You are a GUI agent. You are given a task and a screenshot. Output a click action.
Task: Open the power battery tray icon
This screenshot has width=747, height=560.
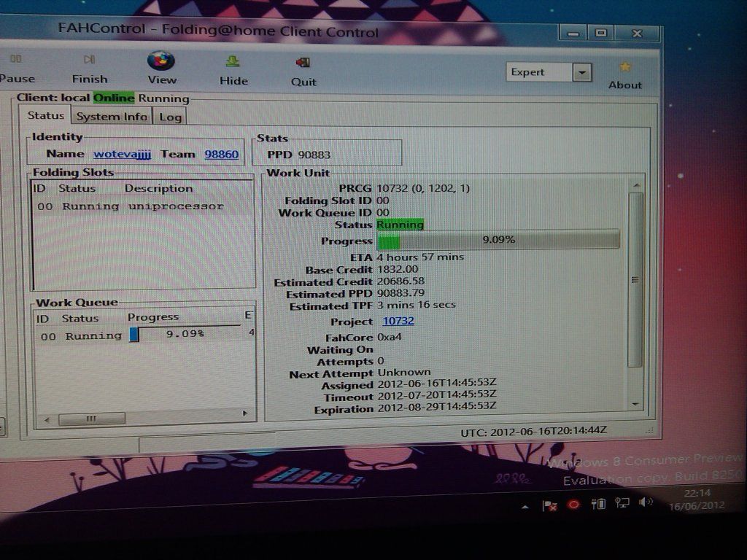click(x=598, y=503)
